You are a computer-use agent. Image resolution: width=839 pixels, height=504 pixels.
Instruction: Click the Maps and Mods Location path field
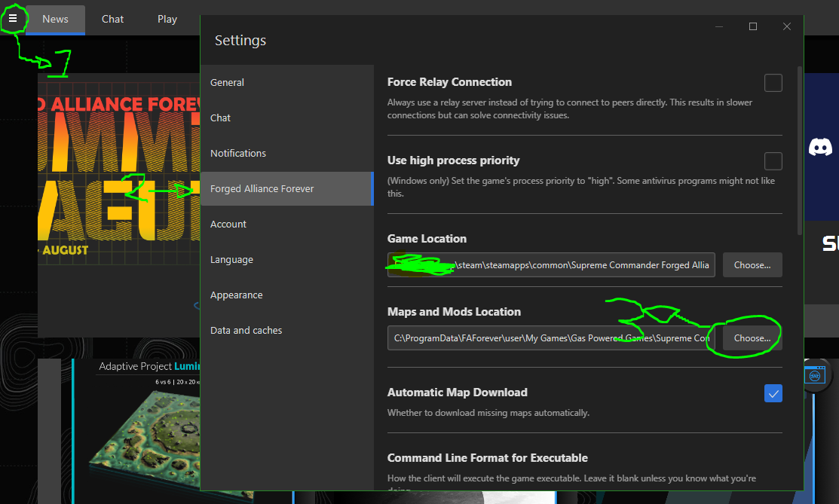pos(551,338)
